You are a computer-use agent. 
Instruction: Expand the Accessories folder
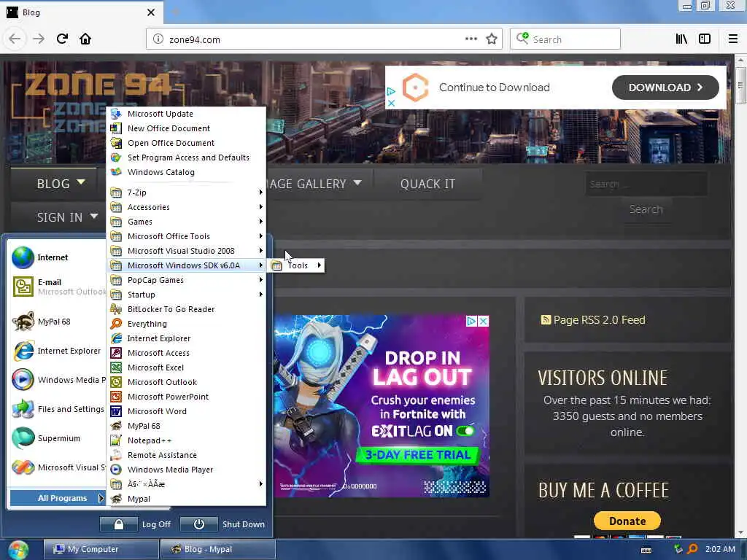point(186,207)
